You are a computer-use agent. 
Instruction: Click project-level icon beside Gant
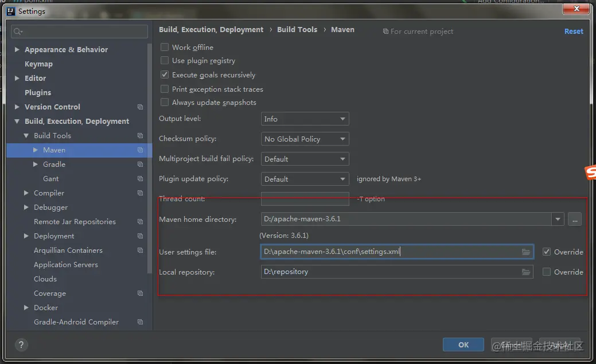141,179
